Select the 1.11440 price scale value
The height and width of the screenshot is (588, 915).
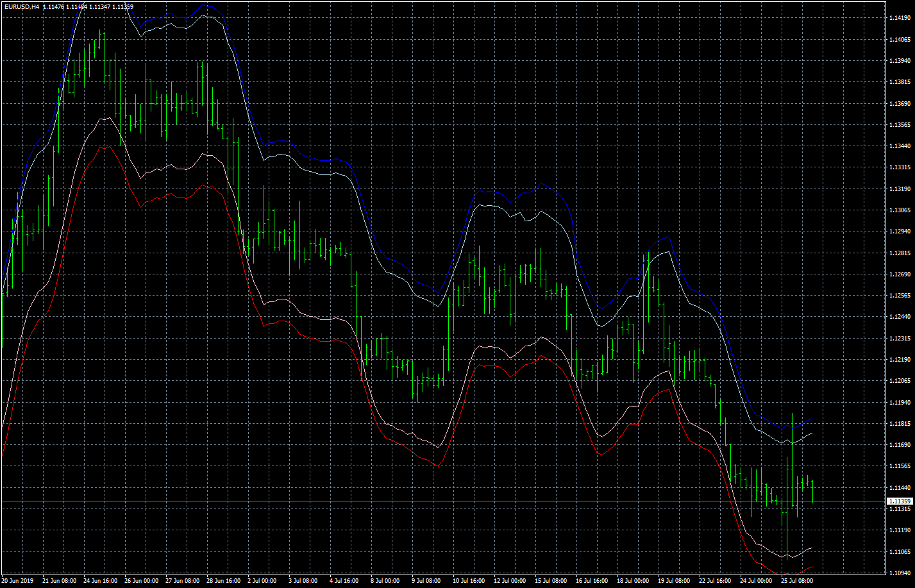pos(899,488)
